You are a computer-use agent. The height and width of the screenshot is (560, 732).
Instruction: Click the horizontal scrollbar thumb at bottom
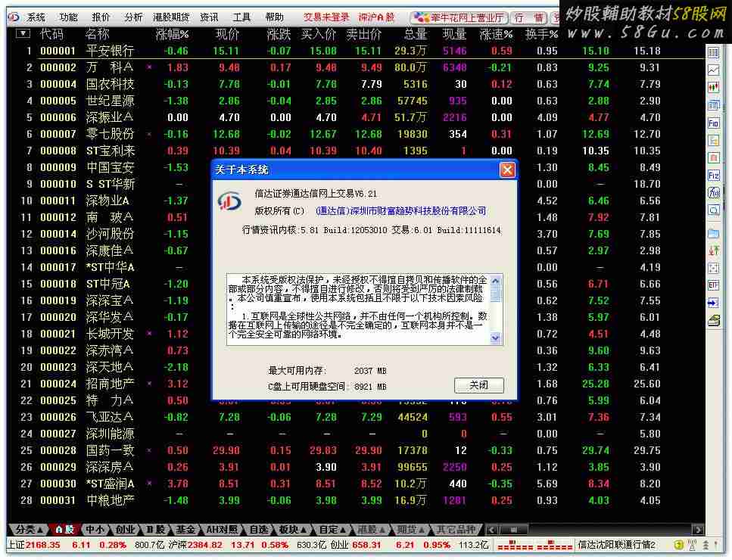tap(513, 530)
